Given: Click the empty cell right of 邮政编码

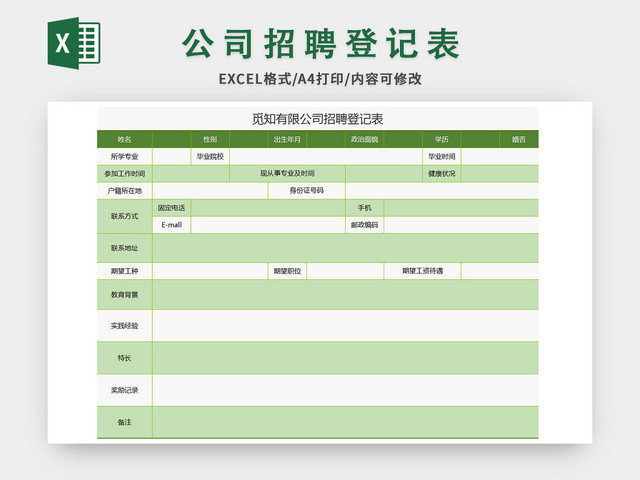Looking at the screenshot, I should click(461, 225).
